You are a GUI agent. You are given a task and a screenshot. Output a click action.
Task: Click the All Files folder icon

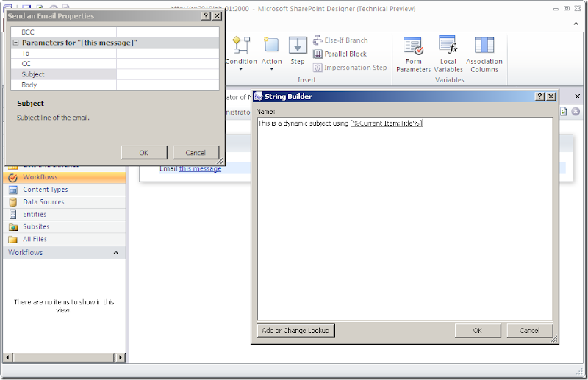tap(12, 240)
